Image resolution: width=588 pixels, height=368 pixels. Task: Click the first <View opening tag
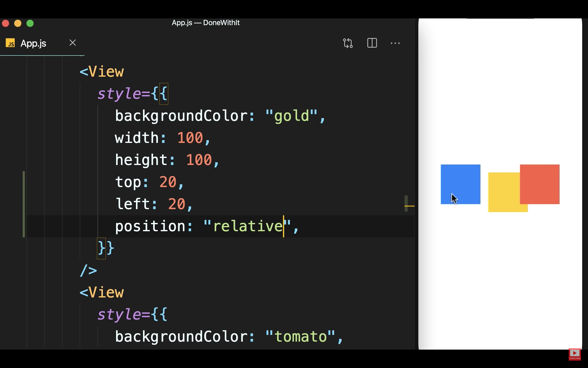point(102,72)
